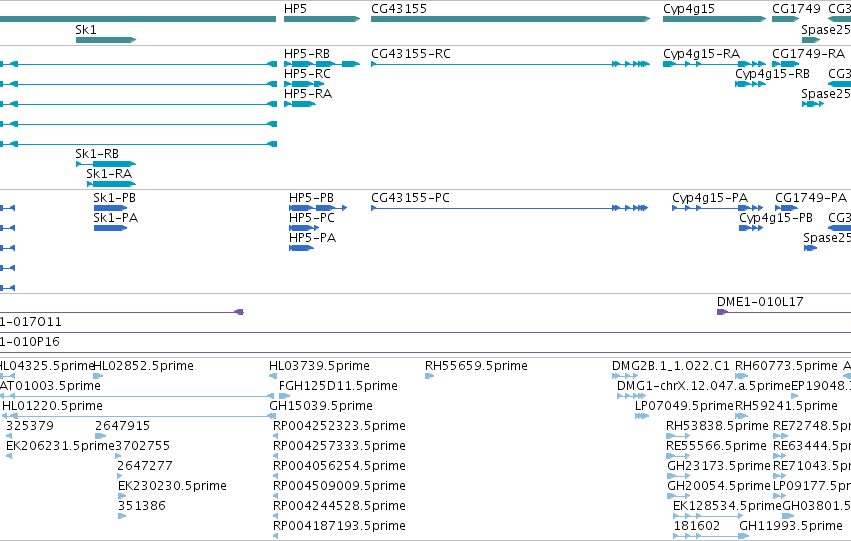Select feature 3702755

[x=142, y=446]
